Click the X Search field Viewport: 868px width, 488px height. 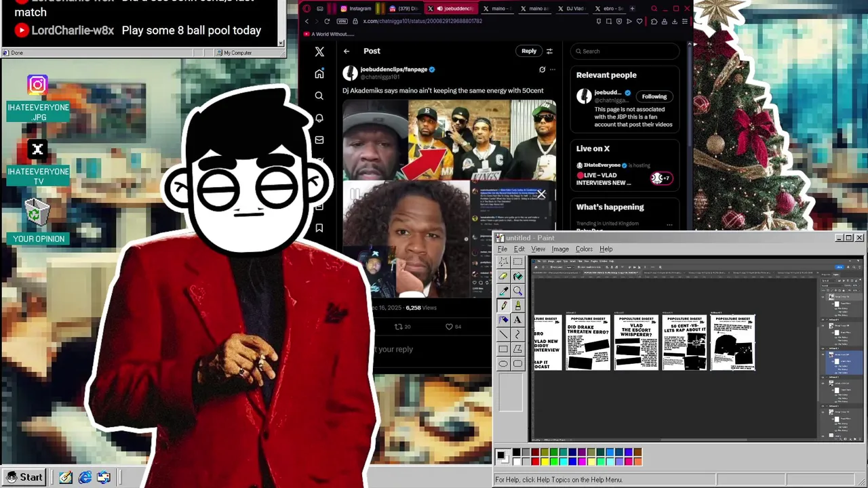(x=625, y=51)
